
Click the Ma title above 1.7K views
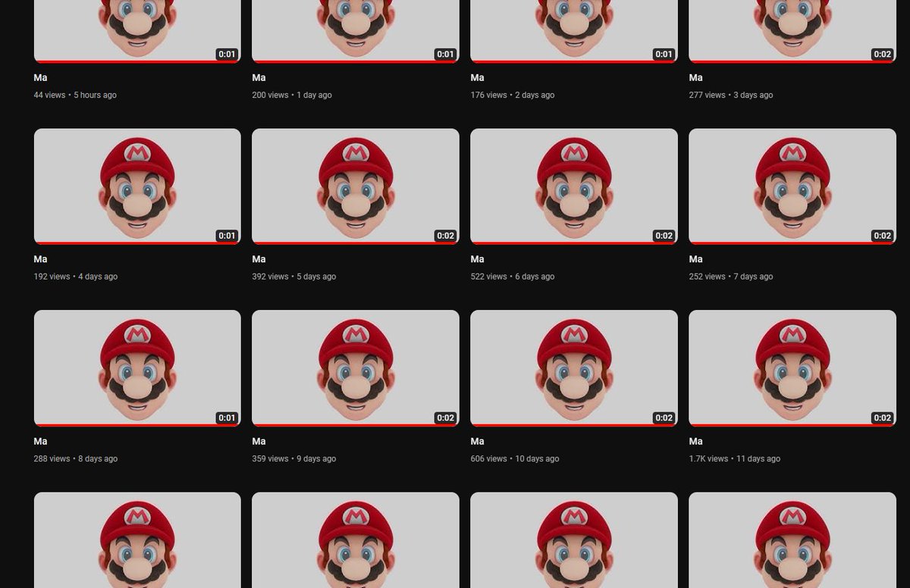tap(695, 441)
